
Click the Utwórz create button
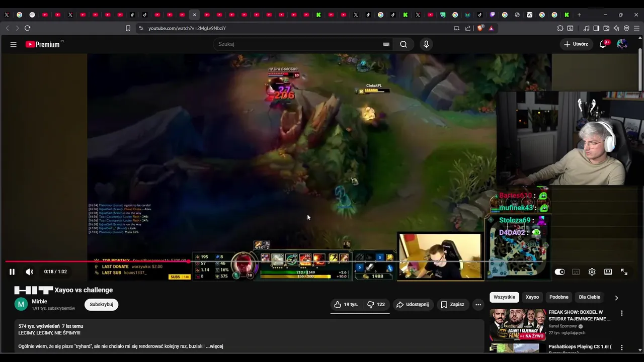(x=576, y=44)
